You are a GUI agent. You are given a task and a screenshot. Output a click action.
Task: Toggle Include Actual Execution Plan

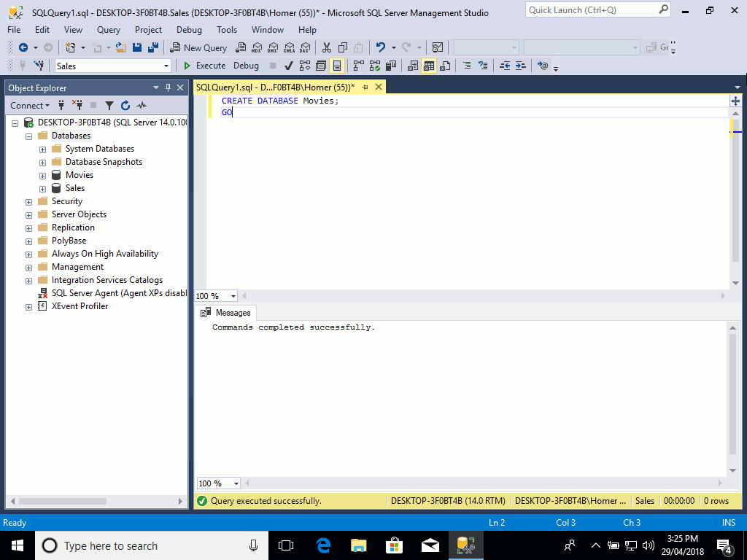point(359,66)
